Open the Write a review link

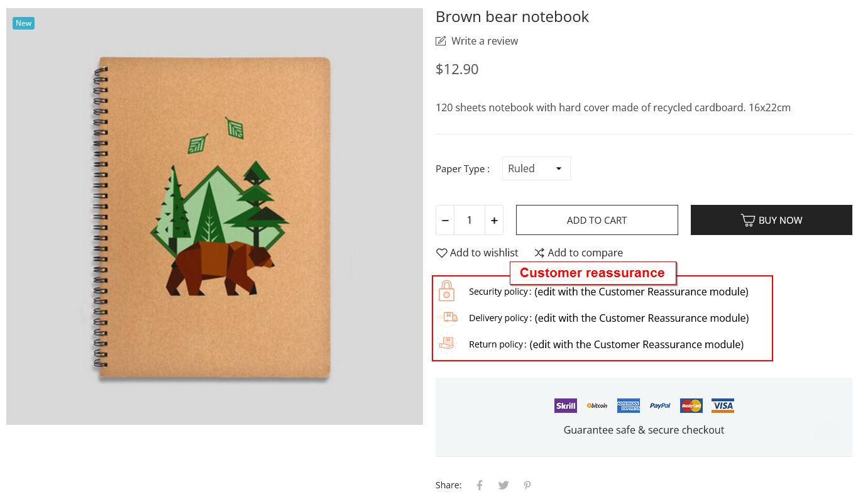tap(477, 41)
